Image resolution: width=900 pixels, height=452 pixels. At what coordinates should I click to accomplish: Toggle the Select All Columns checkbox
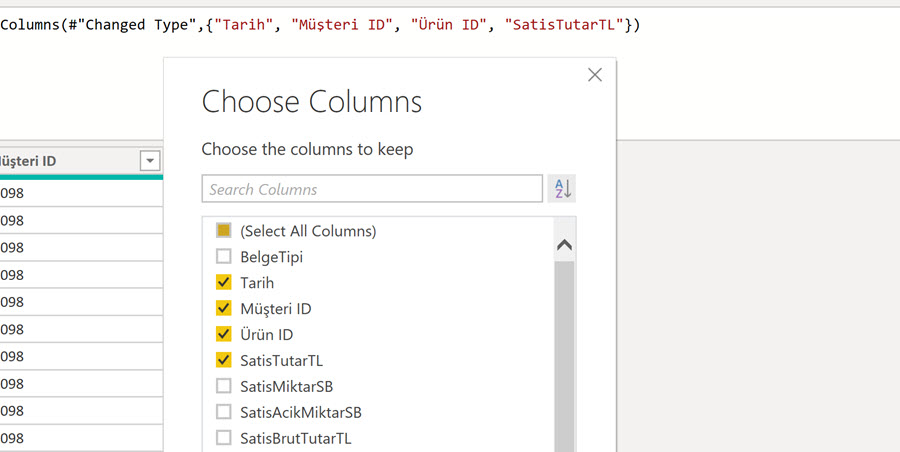click(223, 231)
